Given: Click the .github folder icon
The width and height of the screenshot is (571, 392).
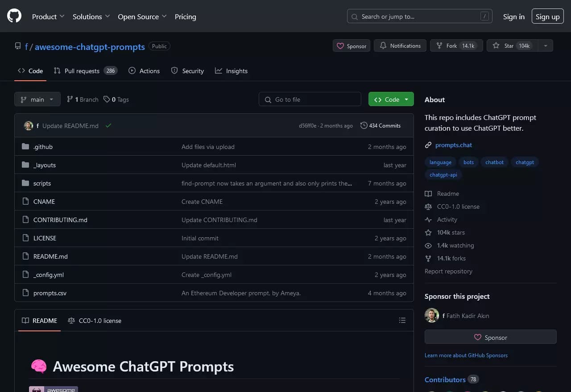Looking at the screenshot, I should tap(25, 147).
